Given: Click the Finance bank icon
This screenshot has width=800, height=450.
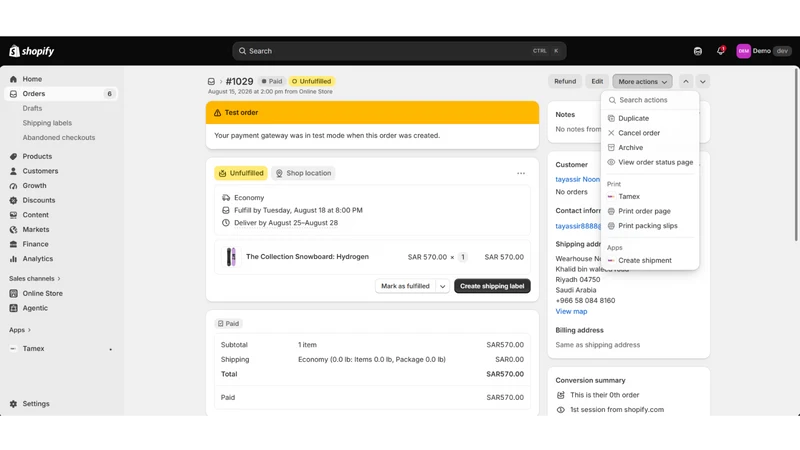Looking at the screenshot, I should click(x=13, y=244).
